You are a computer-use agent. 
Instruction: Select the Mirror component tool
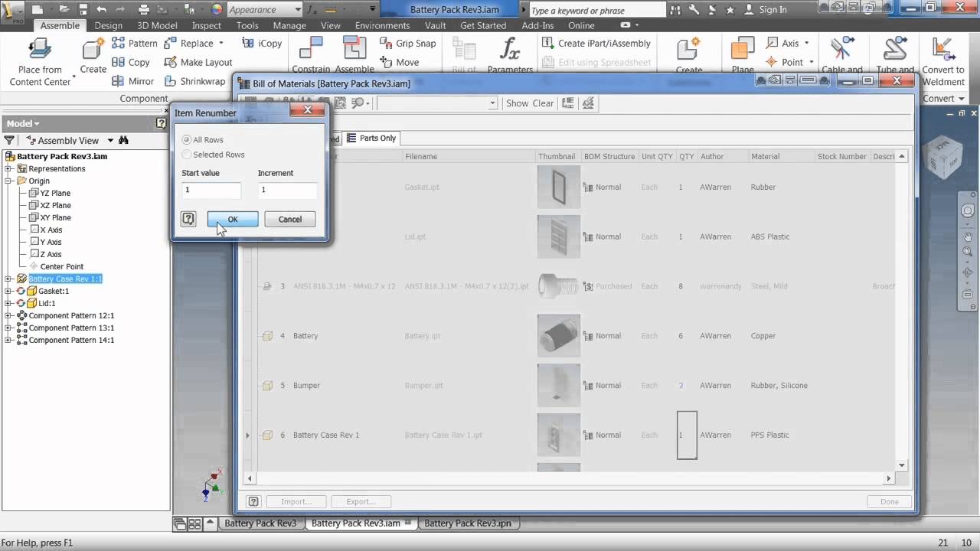133,81
